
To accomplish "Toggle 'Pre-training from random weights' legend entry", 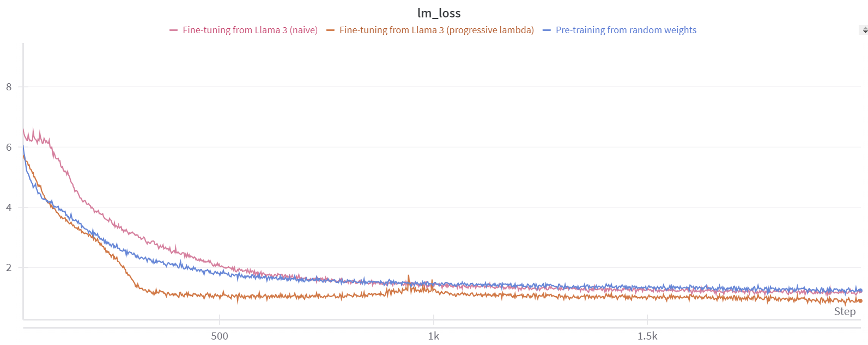I will (626, 30).
